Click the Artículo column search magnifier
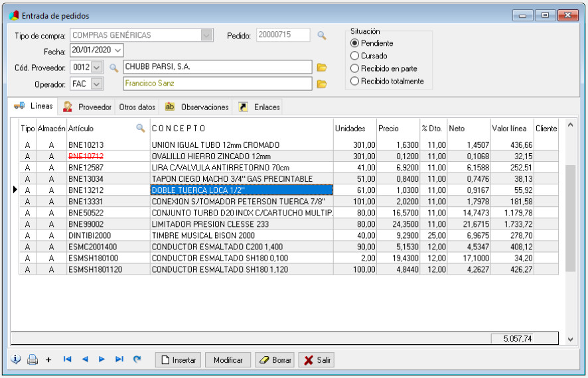The width and height of the screenshot is (588, 378). 141,128
